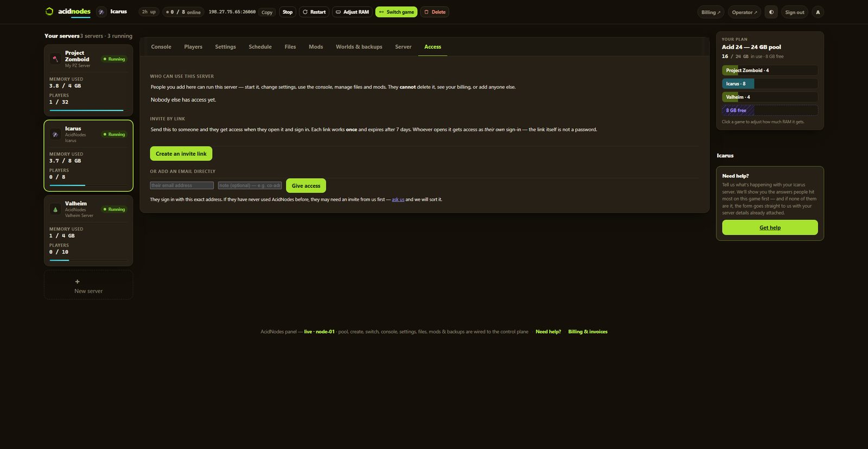Delete the Icarus server
868x449 pixels.
pyautogui.click(x=435, y=12)
